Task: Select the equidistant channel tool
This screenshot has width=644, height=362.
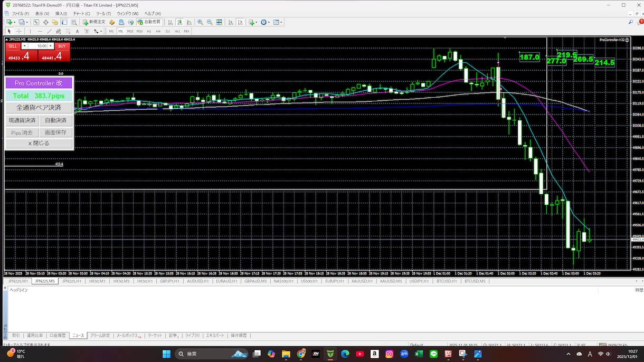Action: point(59,31)
